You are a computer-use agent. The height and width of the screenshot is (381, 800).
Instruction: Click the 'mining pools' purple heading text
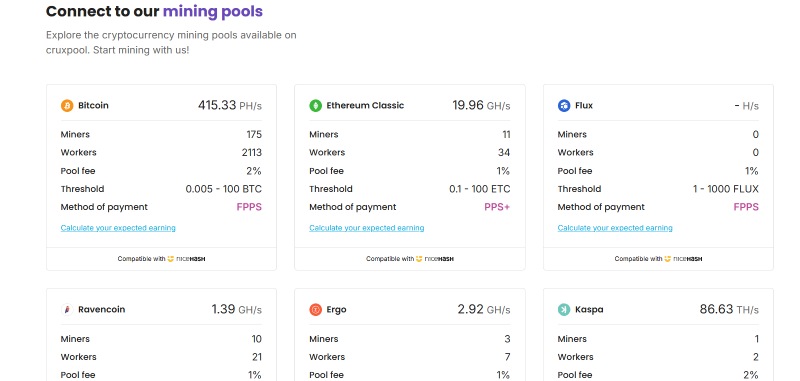[x=213, y=11]
